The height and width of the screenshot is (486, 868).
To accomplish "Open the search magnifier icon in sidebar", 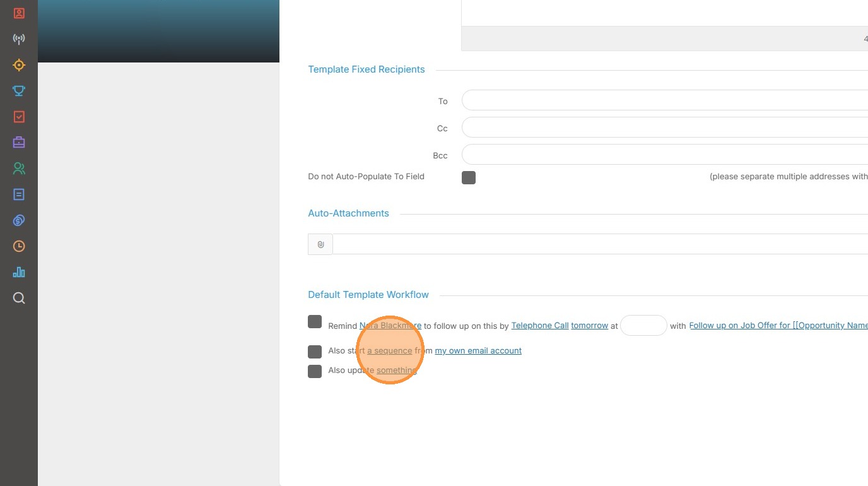I will click(x=19, y=298).
